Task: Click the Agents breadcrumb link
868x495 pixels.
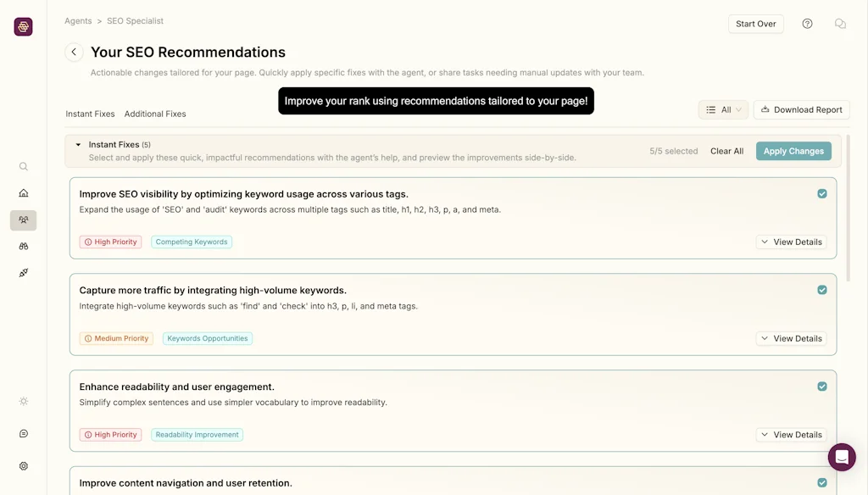Action: pos(78,21)
